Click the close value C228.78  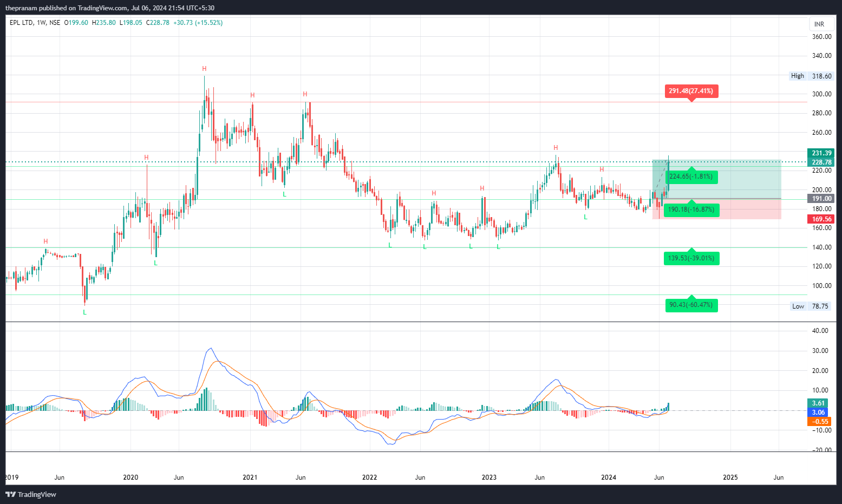[158, 23]
